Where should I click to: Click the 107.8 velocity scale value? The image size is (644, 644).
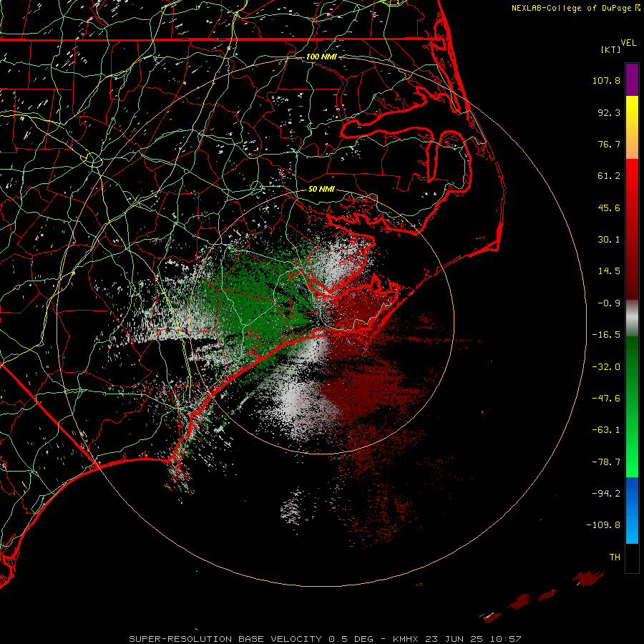(606, 80)
